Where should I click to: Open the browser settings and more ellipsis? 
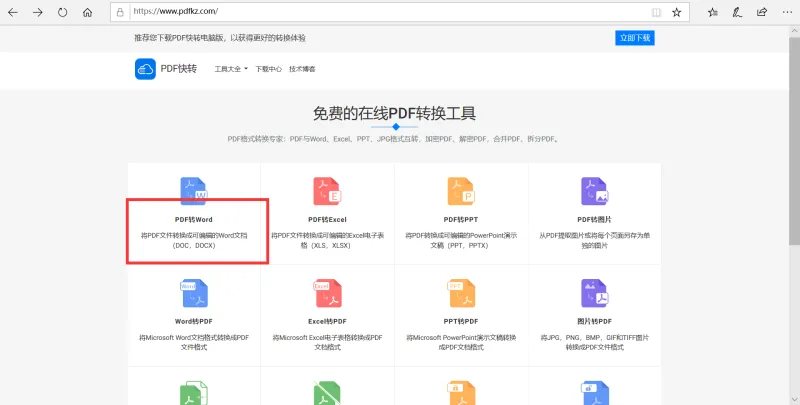(x=787, y=12)
